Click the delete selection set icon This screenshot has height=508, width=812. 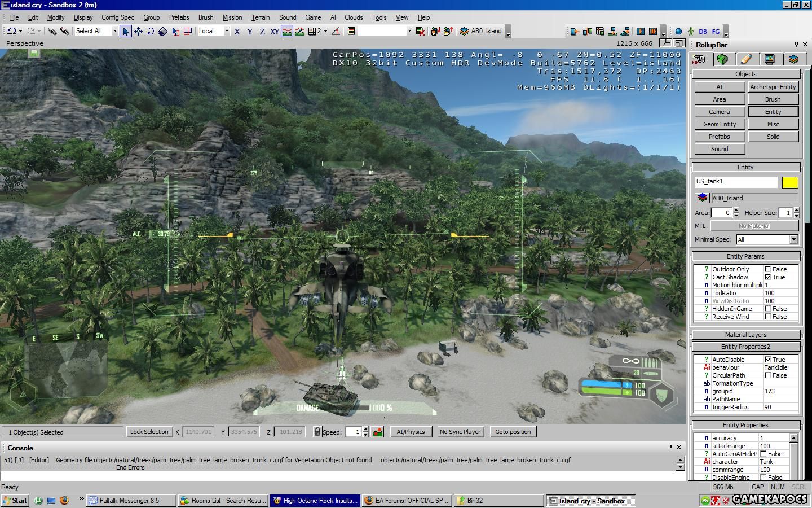pos(420,31)
